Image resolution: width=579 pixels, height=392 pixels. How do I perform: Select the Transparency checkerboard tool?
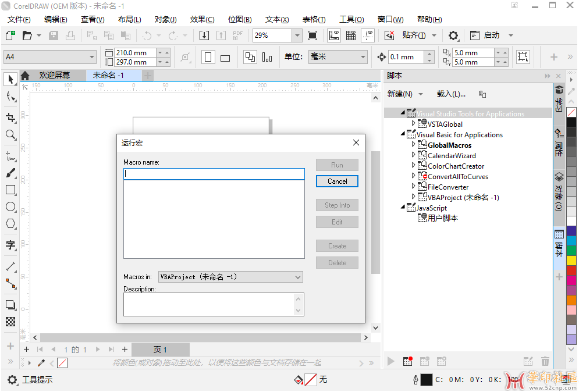coord(10,322)
